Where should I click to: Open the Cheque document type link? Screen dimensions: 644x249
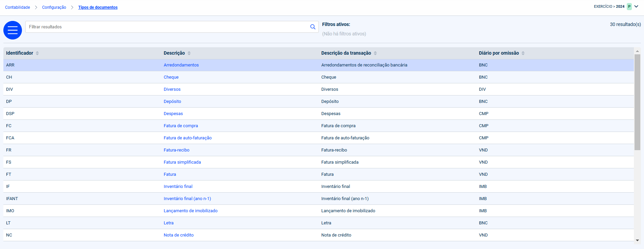click(171, 77)
